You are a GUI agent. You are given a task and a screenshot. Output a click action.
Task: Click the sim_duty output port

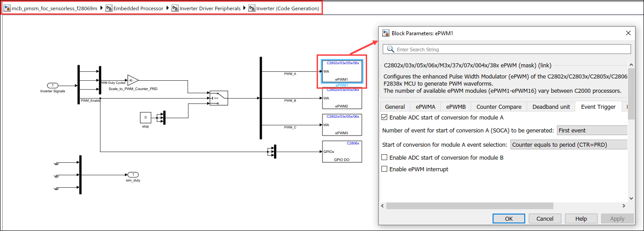(x=133, y=174)
